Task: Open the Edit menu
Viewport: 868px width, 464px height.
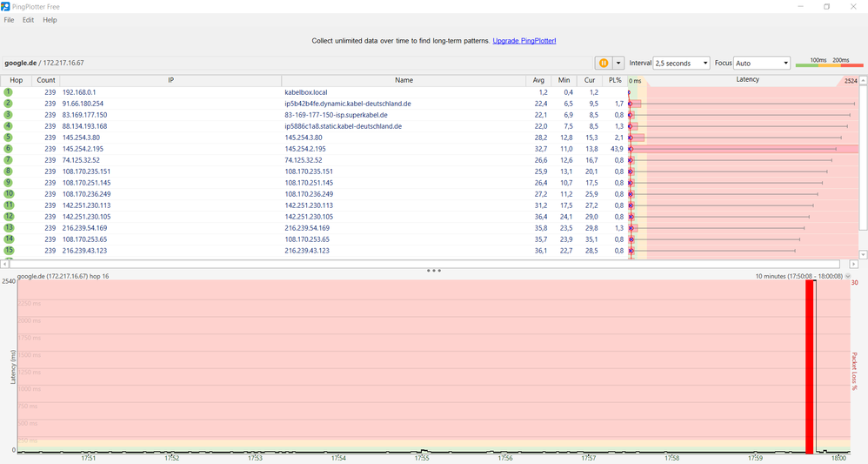Action: point(28,20)
